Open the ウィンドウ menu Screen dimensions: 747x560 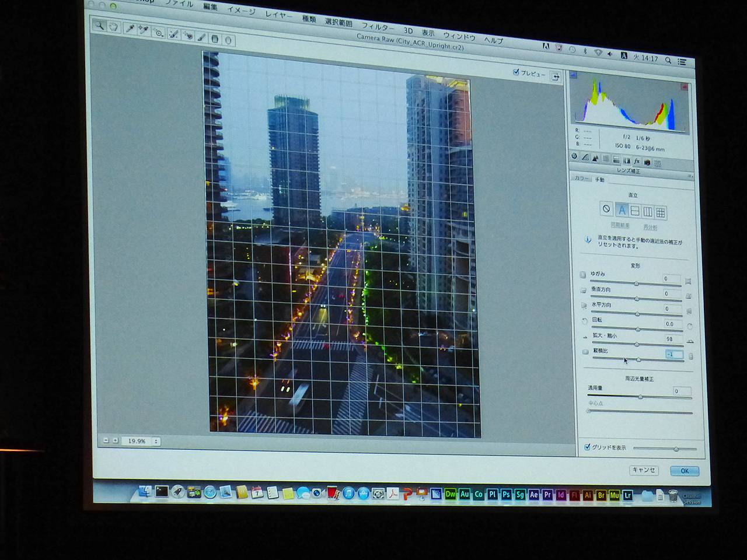(460, 36)
